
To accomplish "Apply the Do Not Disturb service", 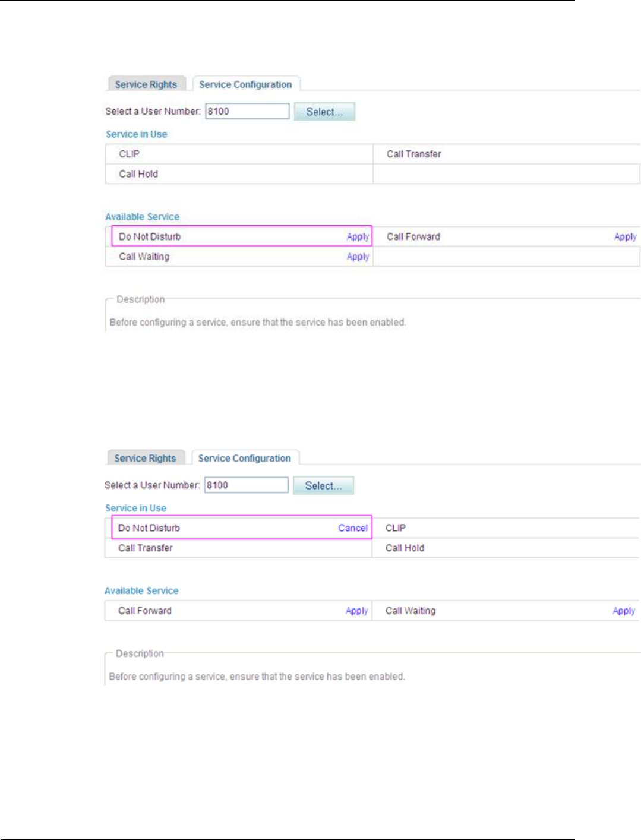I will click(358, 236).
